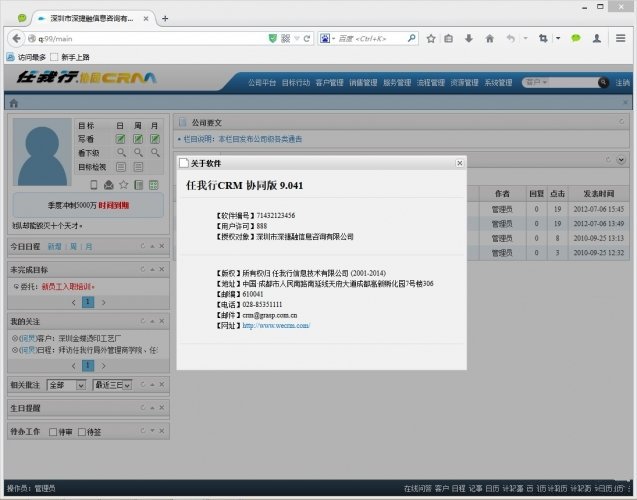Open 销售管理 menu in navigation bar

tap(362, 83)
